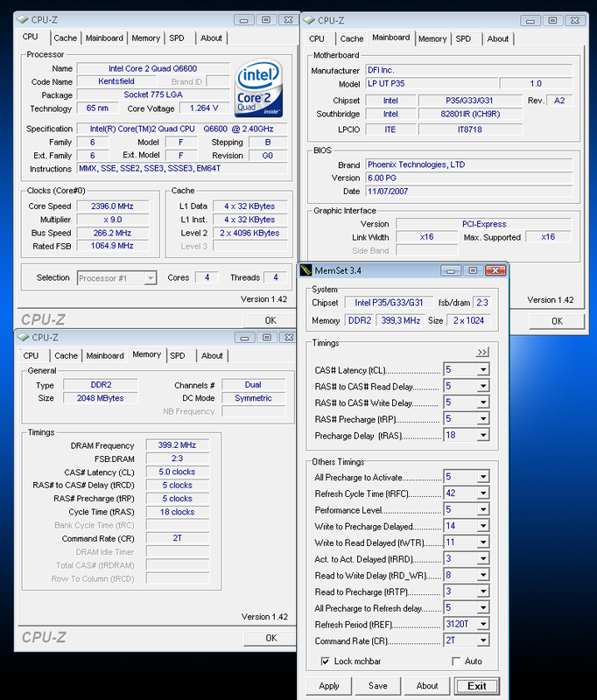Click the MemSet title bar app icon

(x=306, y=270)
